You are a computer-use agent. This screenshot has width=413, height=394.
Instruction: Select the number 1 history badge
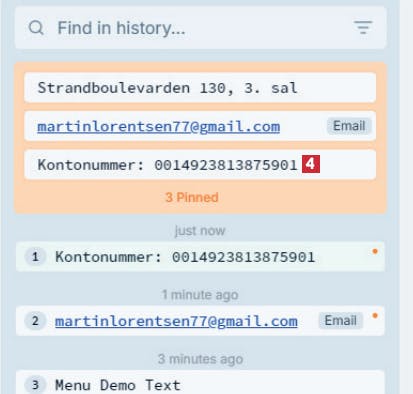[x=35, y=257]
